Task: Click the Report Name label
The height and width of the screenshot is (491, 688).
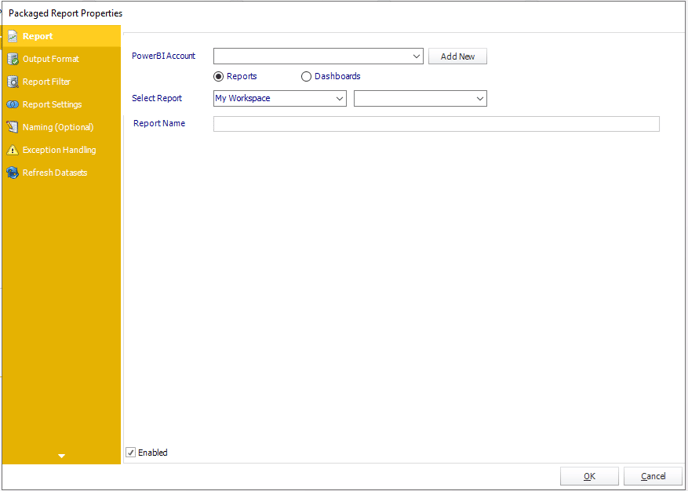Action: click(159, 123)
